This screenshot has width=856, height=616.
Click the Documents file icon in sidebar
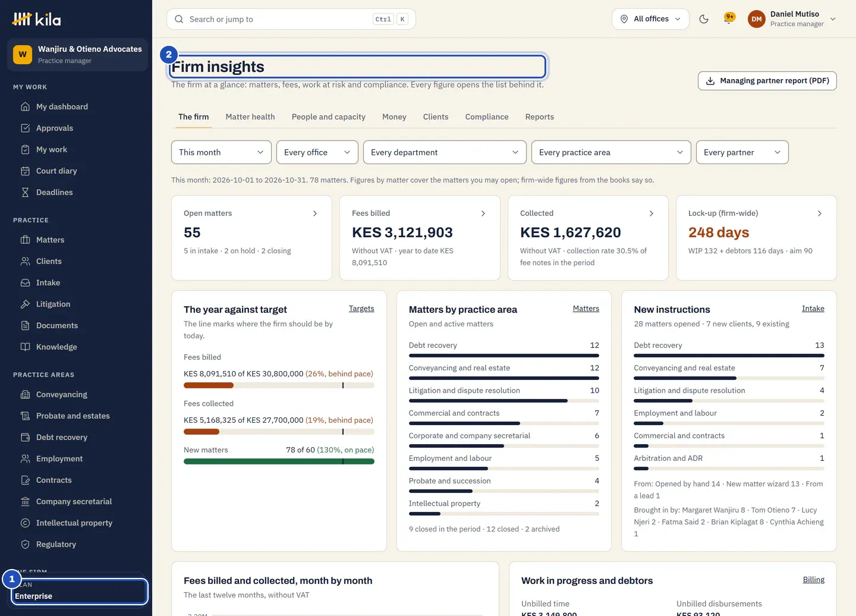(x=25, y=325)
